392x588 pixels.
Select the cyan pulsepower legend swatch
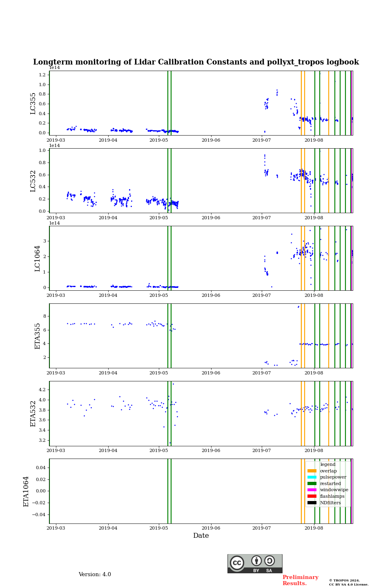[312, 477]
